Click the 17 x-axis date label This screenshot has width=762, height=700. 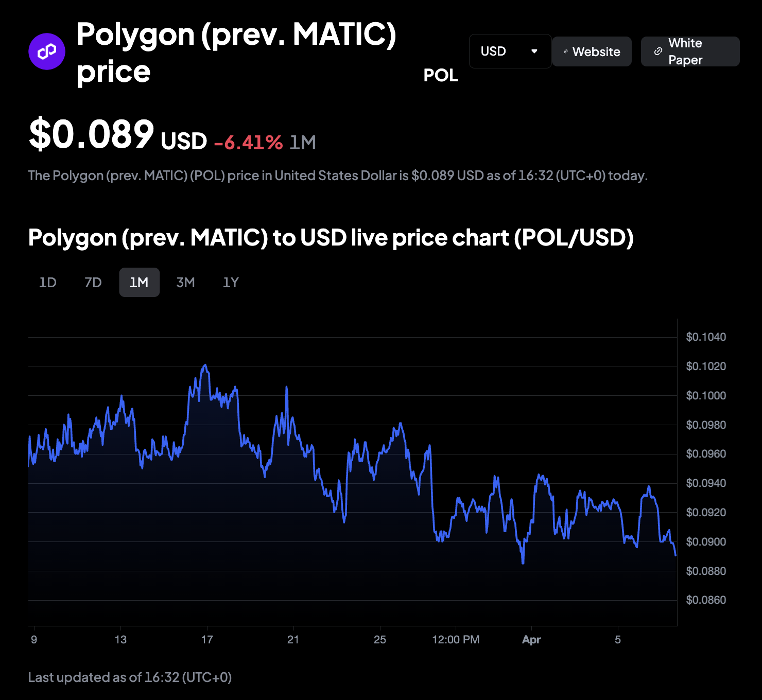click(x=207, y=640)
